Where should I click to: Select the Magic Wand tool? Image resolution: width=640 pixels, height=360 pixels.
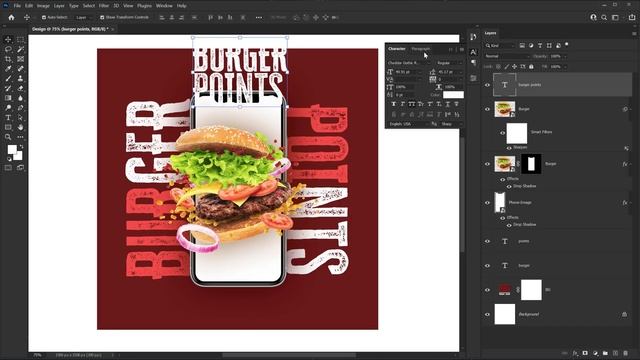(x=20, y=49)
